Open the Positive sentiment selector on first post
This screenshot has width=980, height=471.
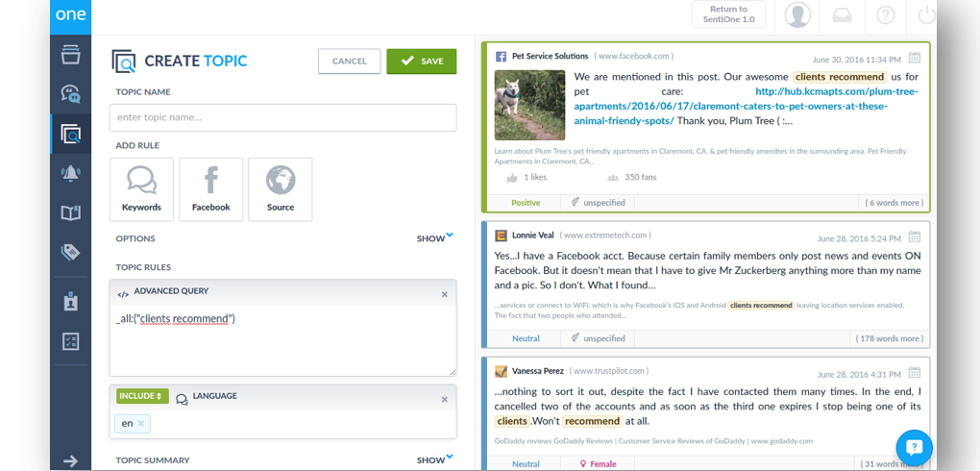526,203
